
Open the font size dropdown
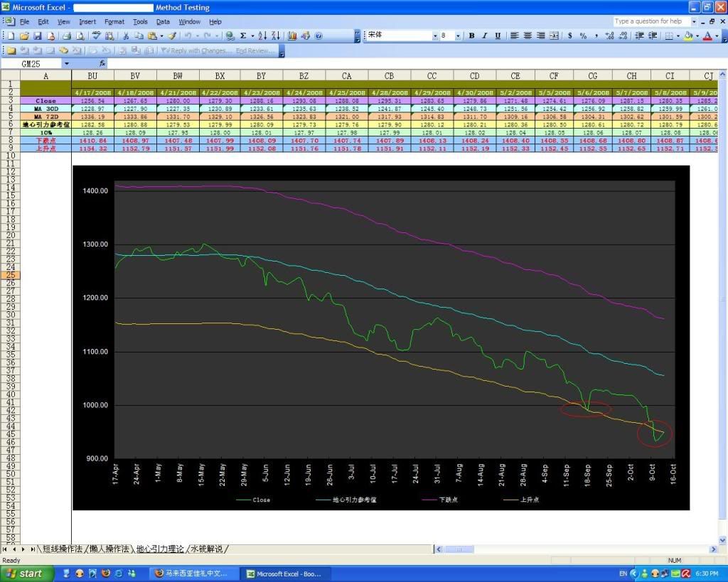coord(458,36)
